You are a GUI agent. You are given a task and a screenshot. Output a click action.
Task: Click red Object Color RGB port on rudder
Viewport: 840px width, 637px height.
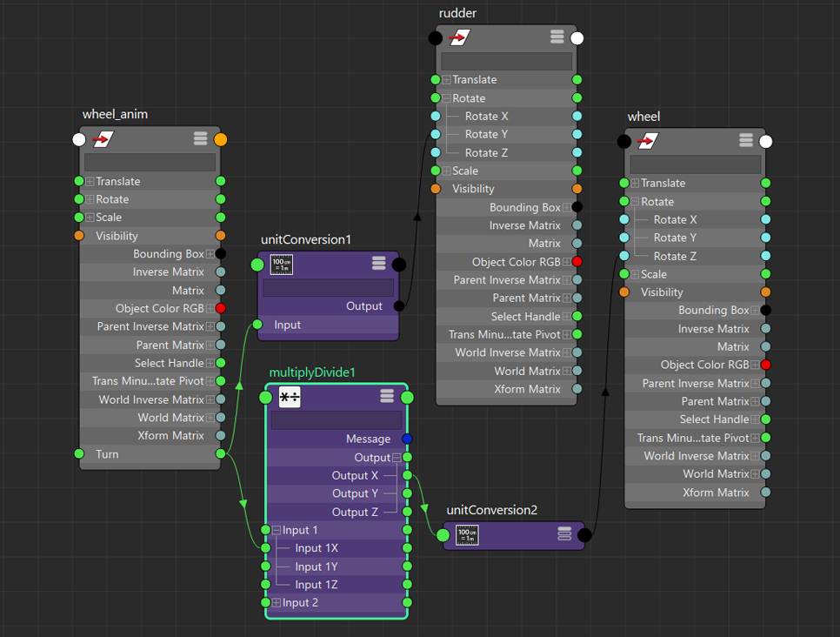click(x=577, y=262)
